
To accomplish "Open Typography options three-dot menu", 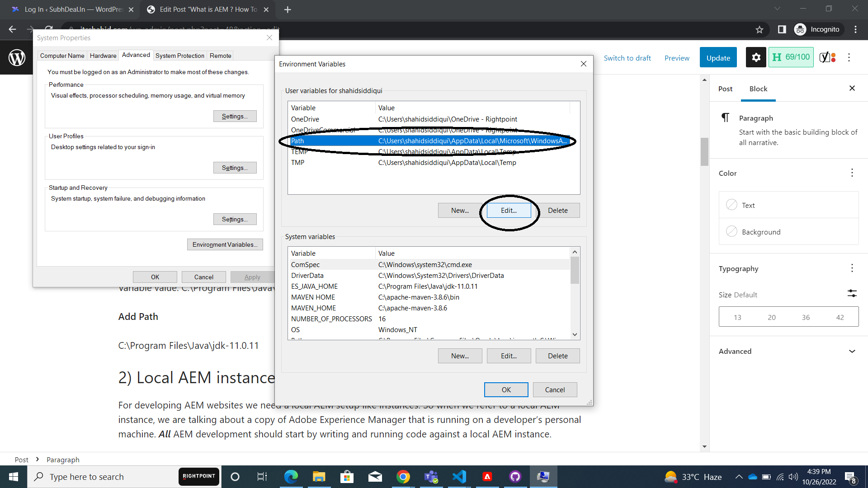I will click(x=852, y=268).
